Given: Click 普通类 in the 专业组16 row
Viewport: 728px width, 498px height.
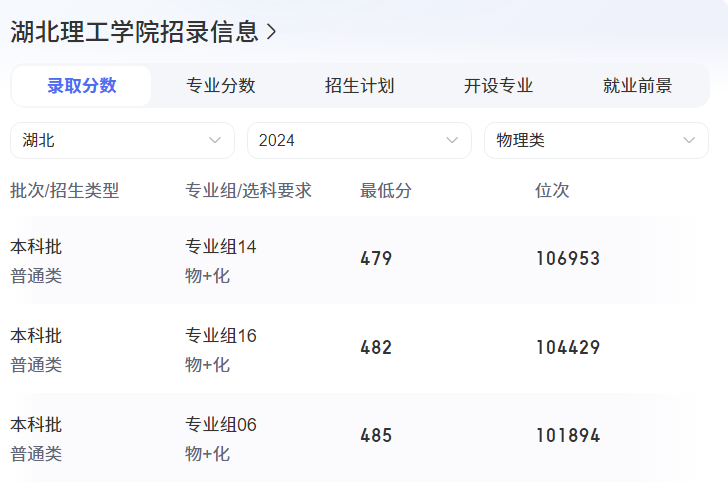Looking at the screenshot, I should (x=36, y=365).
